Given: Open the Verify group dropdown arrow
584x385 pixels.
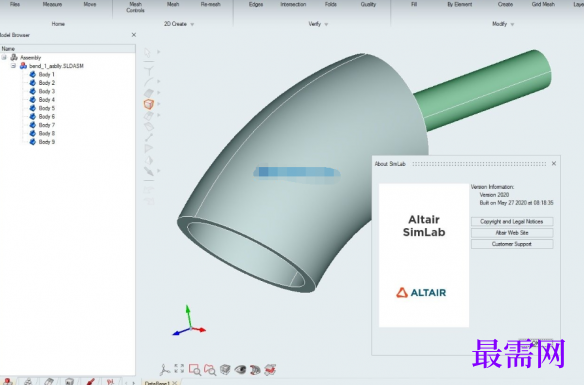Looking at the screenshot, I should tap(326, 24).
